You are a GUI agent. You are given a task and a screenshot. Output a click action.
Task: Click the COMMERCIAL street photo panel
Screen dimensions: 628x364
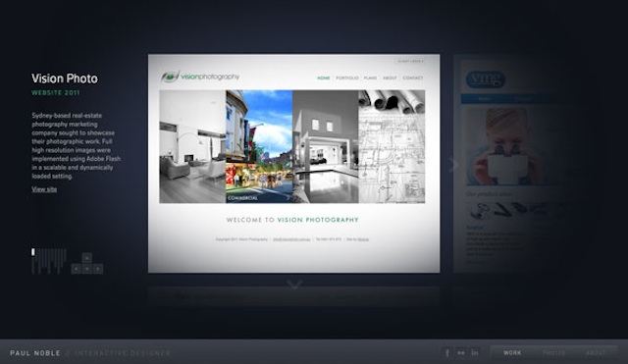click(259, 146)
